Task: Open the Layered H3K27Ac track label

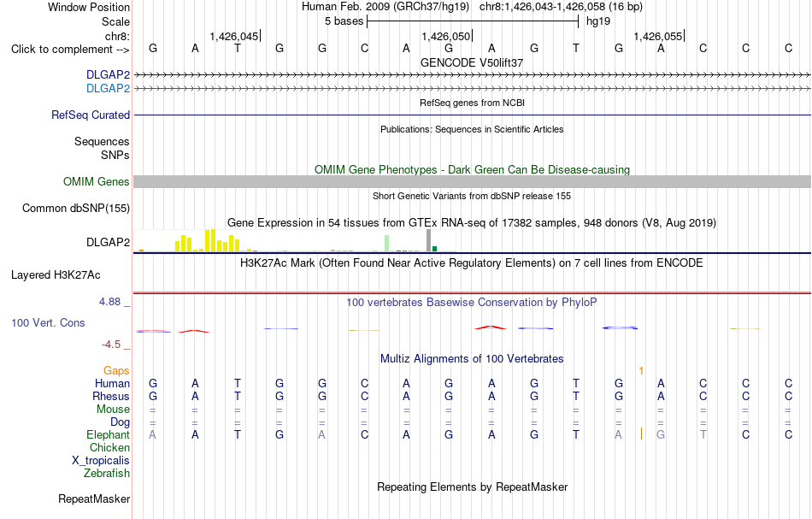Action: pyautogui.click(x=56, y=275)
